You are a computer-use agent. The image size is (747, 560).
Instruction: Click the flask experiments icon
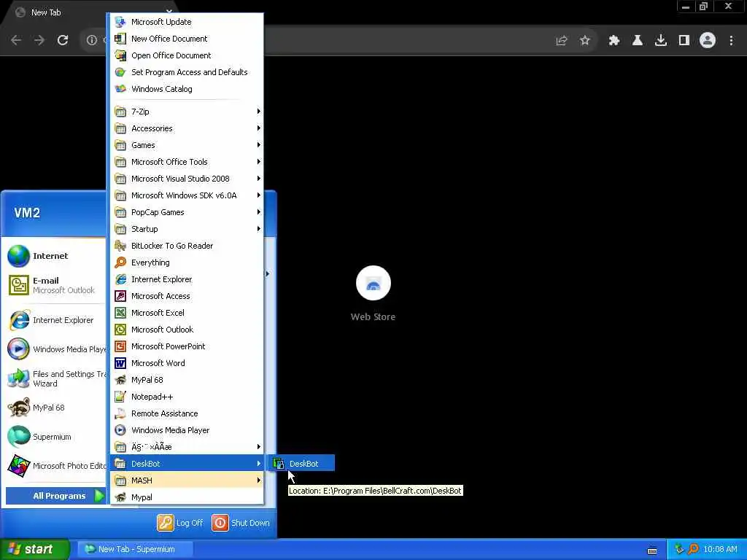tap(638, 41)
